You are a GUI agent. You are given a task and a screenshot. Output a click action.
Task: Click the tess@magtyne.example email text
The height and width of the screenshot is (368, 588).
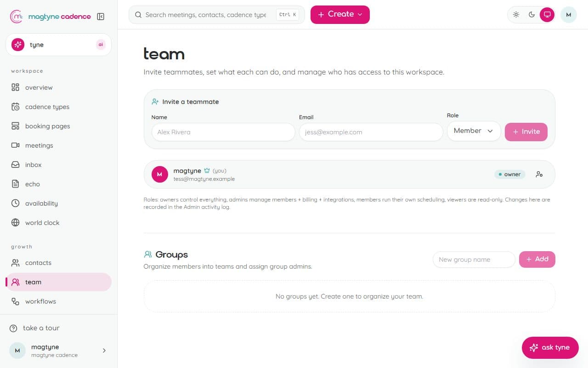204,179
